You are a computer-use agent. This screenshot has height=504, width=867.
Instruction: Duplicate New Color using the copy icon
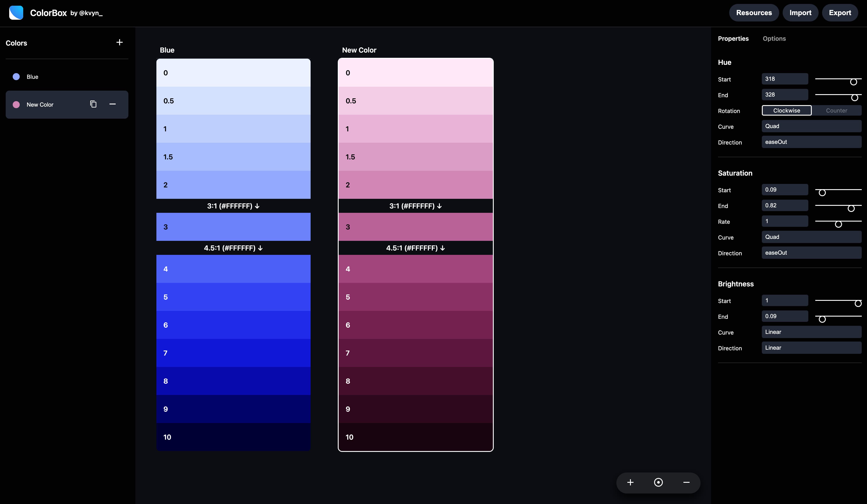coord(93,104)
